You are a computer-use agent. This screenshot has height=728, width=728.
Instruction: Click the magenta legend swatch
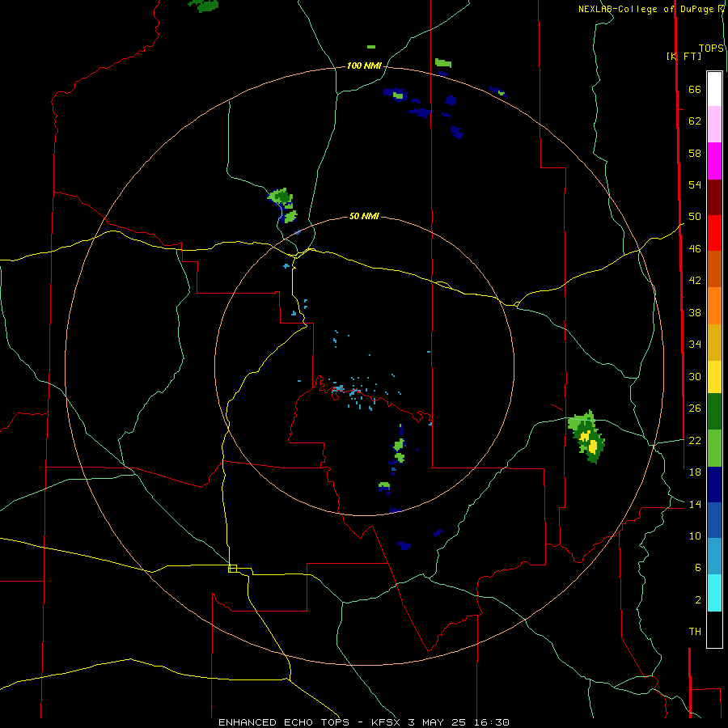pyautogui.click(x=714, y=161)
